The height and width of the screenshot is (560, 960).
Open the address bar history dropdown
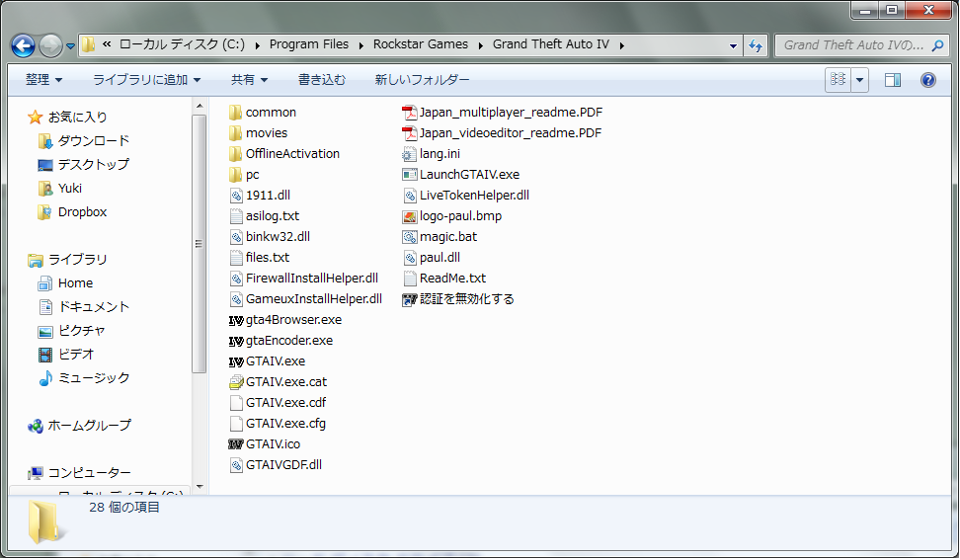tap(733, 45)
